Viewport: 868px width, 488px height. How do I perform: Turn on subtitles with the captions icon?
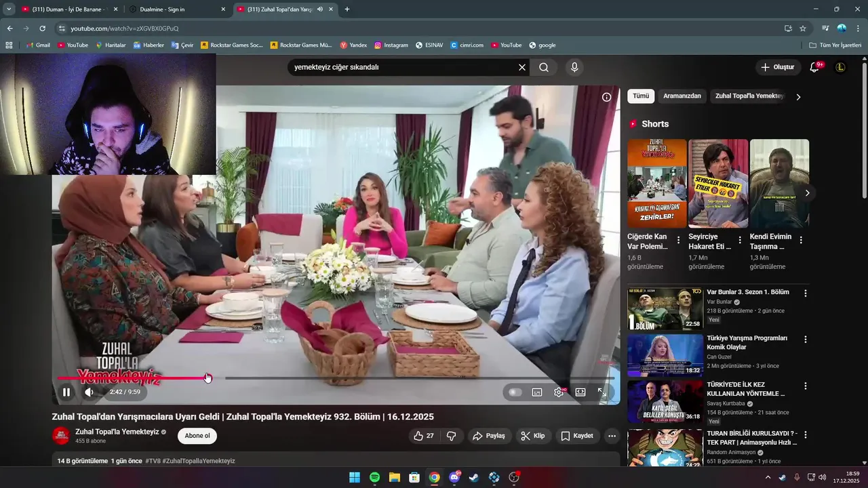(x=537, y=392)
